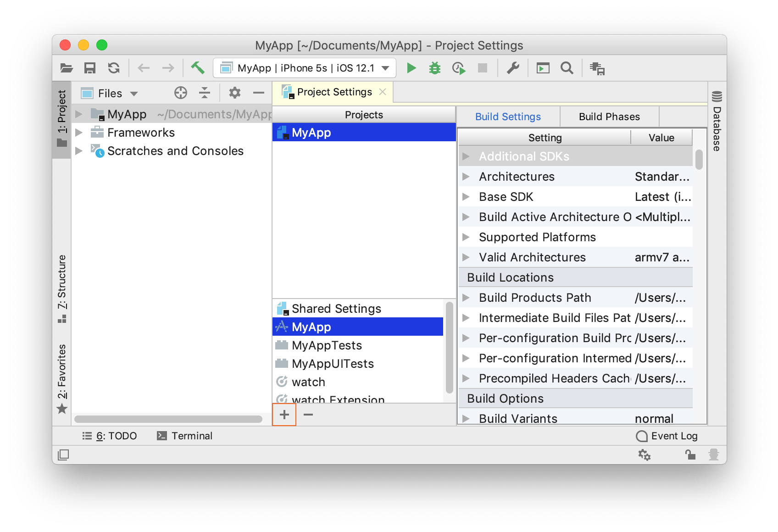Open the run configuration dropdown
Viewport: 778px width, 532px height.
coord(305,68)
